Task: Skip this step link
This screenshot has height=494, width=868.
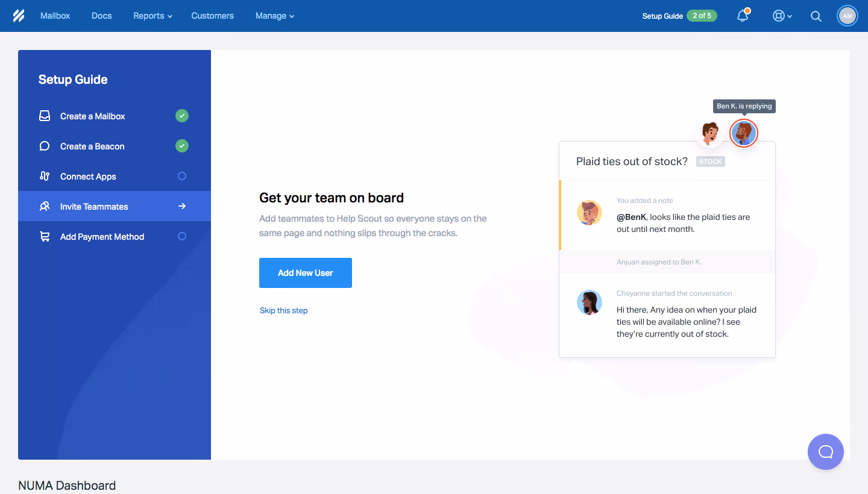Action: coord(284,311)
